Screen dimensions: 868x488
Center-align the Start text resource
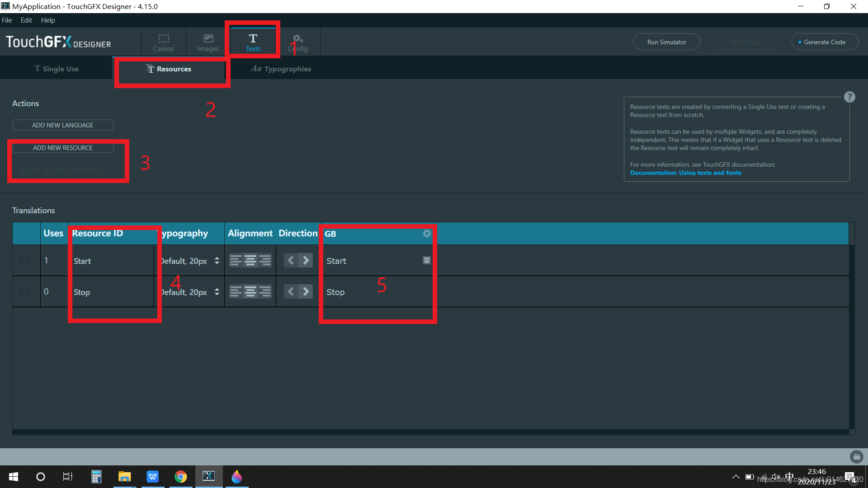(x=250, y=260)
